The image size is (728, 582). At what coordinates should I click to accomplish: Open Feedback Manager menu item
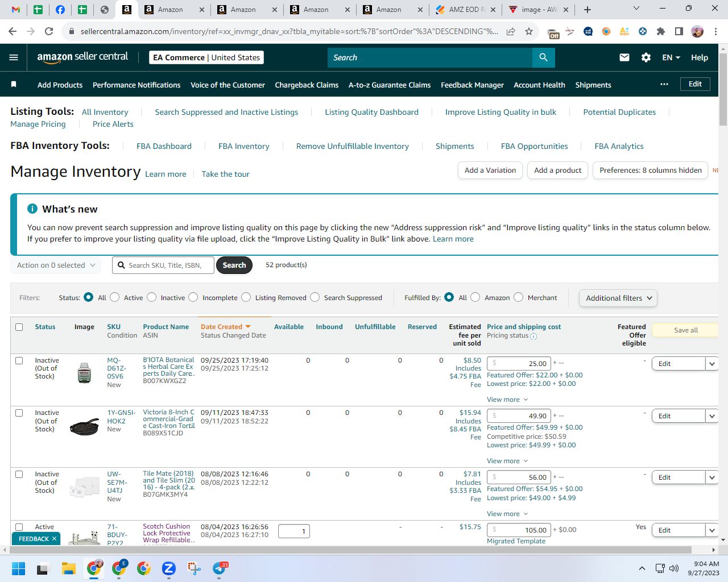coord(472,85)
